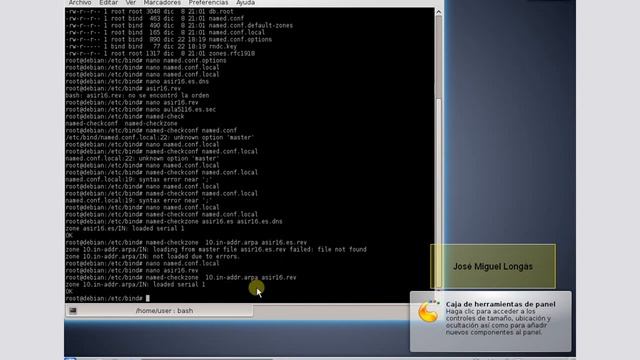
Task: Open the Ayuda menu
Action: [x=245, y=2]
